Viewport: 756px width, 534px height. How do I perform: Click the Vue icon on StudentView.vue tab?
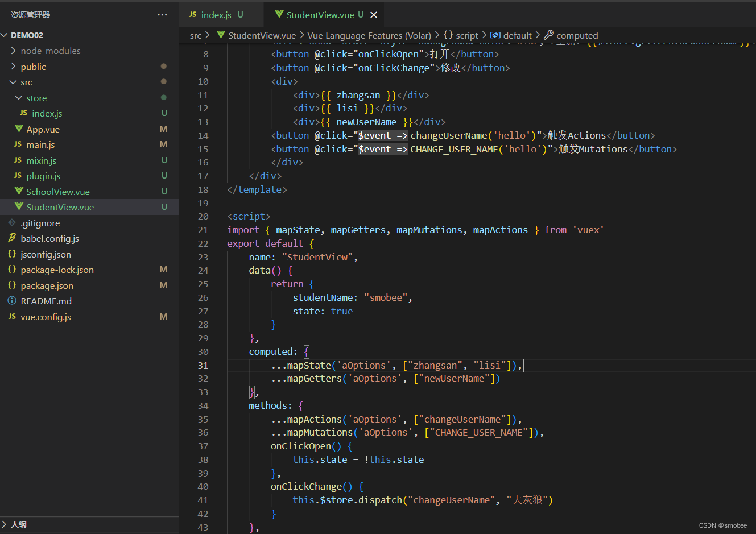[x=279, y=14]
